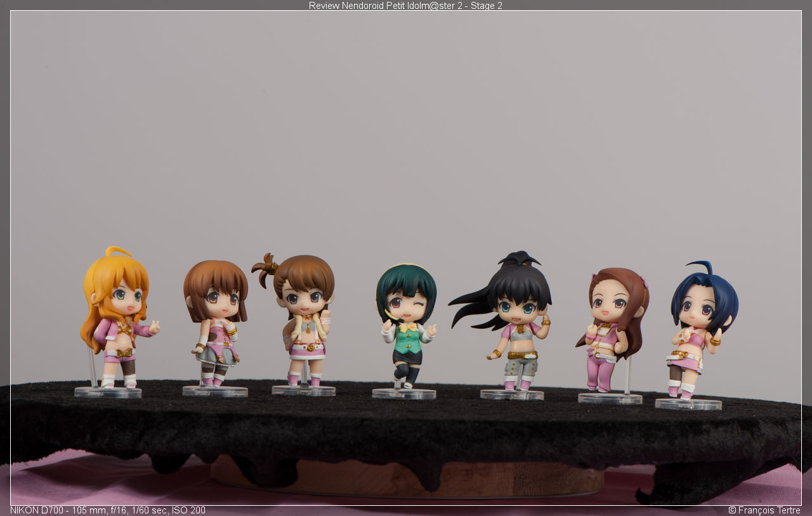
Task: Click the copyright text '© François Tertre'
Action: pyautogui.click(x=764, y=510)
